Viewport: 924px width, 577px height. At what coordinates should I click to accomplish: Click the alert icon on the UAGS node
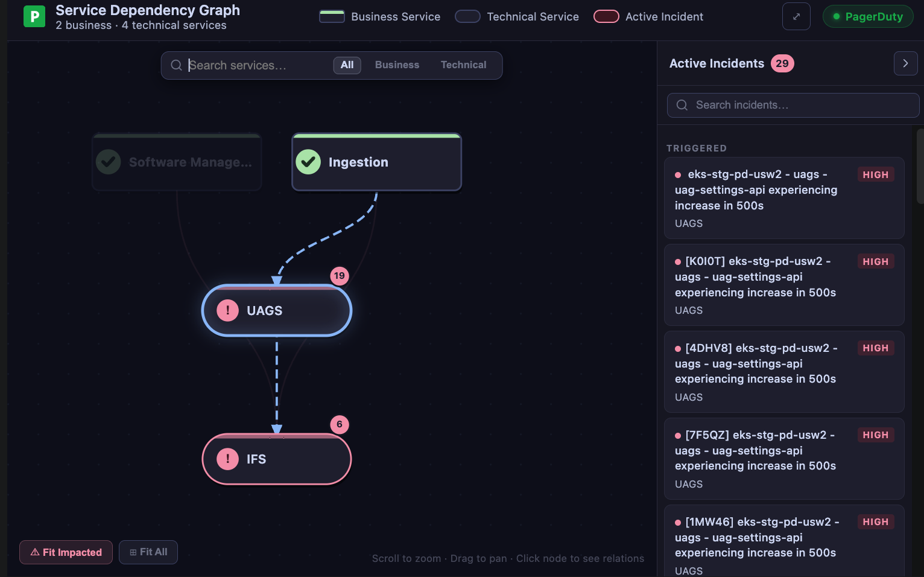pos(227,310)
